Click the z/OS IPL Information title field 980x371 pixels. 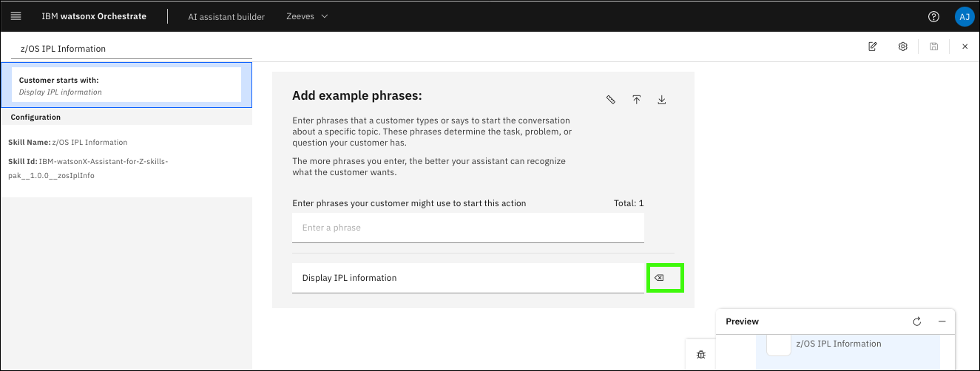pyautogui.click(x=132, y=49)
